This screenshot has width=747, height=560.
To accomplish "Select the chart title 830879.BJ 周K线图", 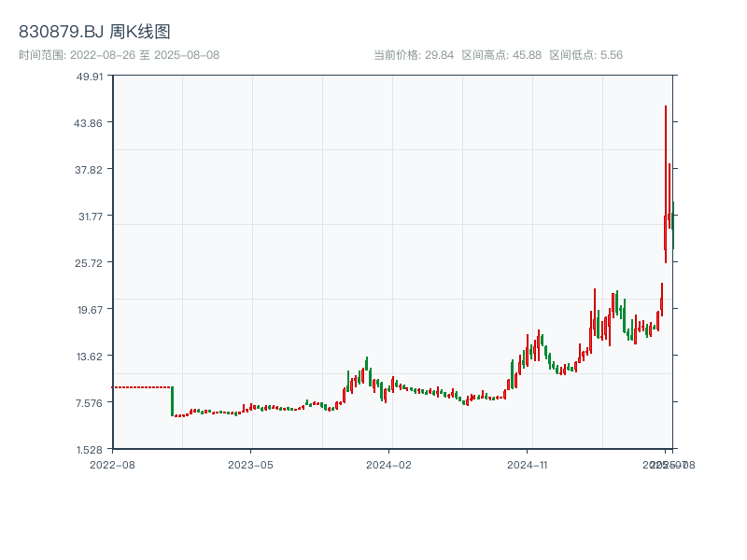I will [94, 32].
